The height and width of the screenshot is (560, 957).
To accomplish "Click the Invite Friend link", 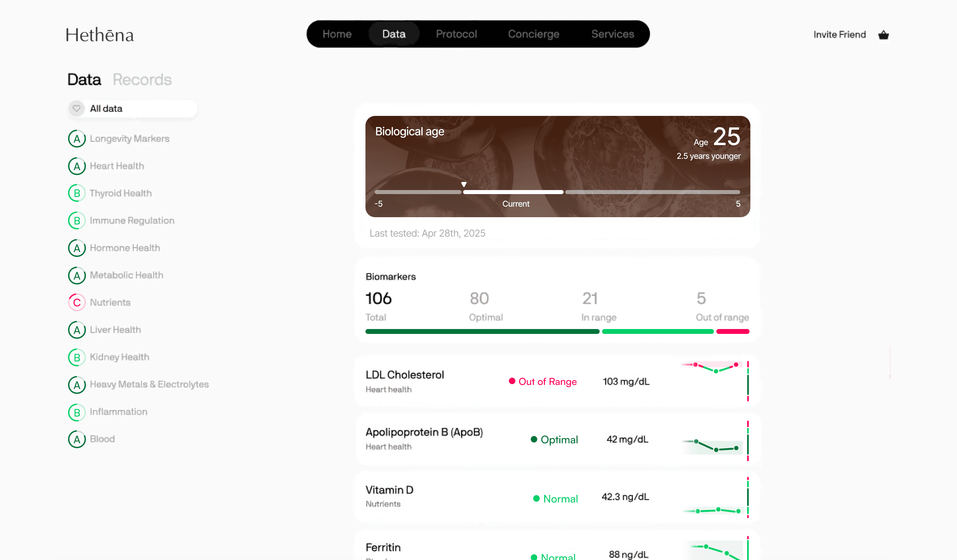I will (840, 35).
